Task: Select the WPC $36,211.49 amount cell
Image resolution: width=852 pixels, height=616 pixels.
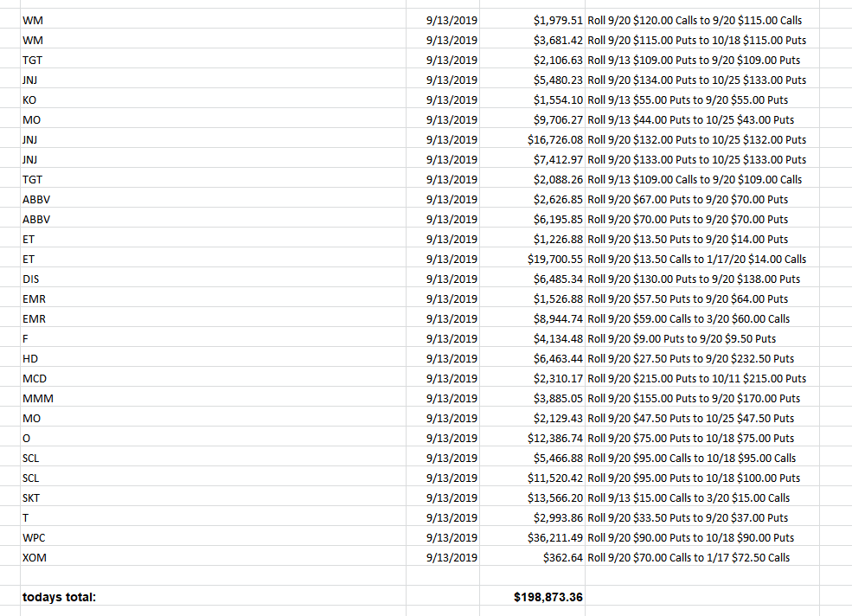Action: pos(533,537)
